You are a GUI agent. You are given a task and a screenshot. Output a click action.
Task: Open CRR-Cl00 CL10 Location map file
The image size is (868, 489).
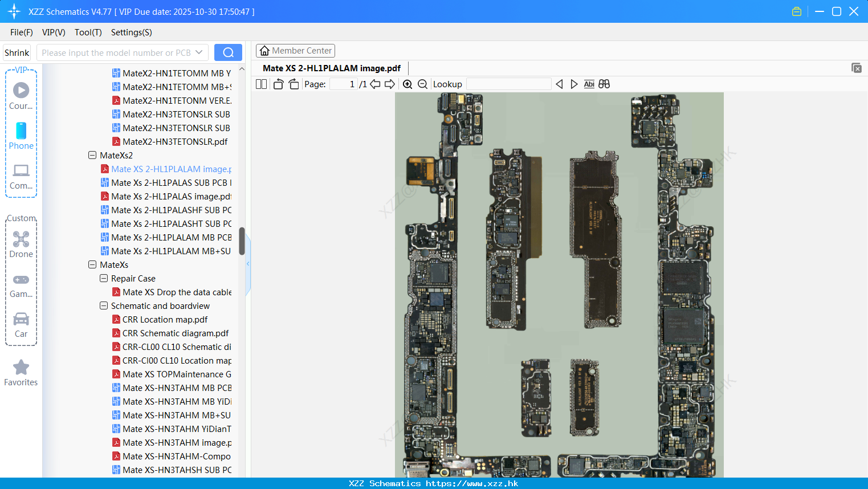pyautogui.click(x=172, y=360)
